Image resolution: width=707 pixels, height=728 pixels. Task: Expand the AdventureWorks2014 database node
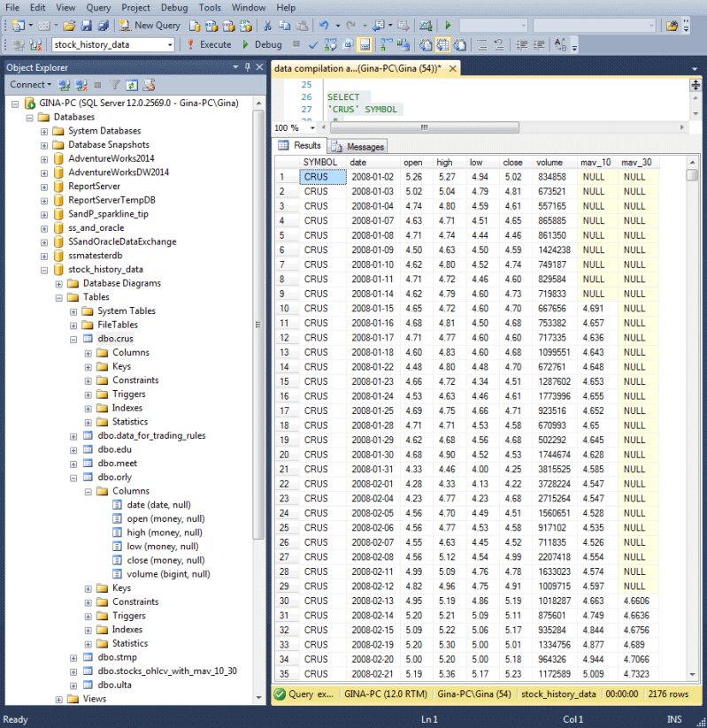point(45,159)
